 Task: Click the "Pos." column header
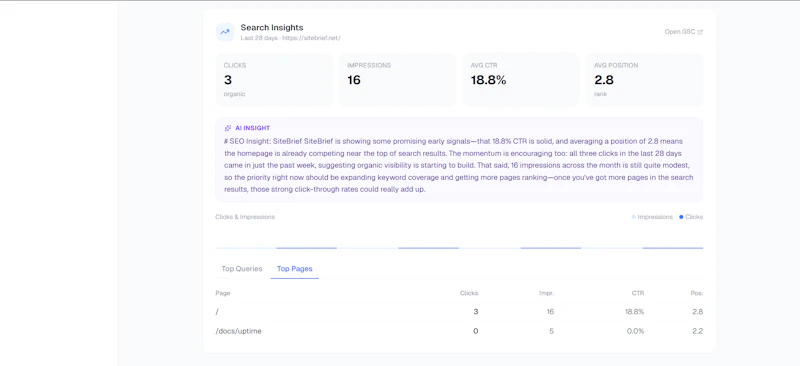[697, 293]
